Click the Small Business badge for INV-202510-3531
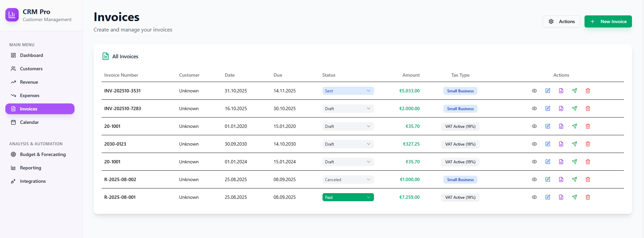The height and width of the screenshot is (238, 644). [x=460, y=91]
